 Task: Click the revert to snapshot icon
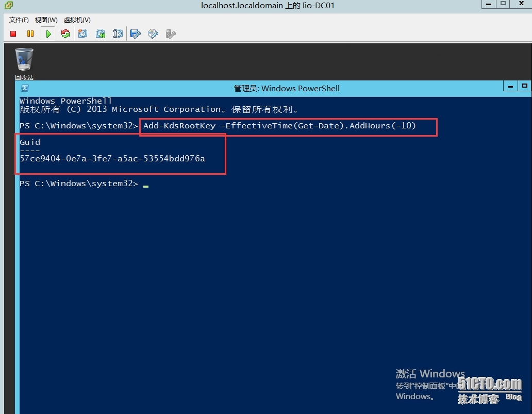[x=101, y=34]
